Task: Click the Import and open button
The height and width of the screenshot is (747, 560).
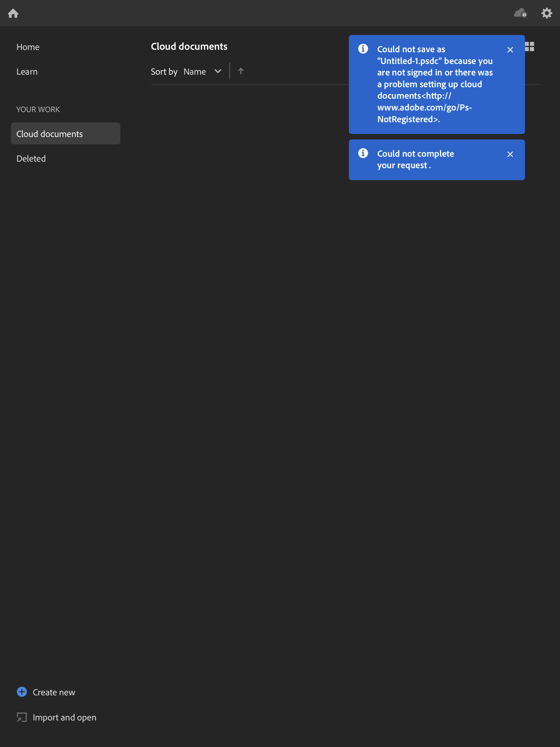Action: pos(64,717)
